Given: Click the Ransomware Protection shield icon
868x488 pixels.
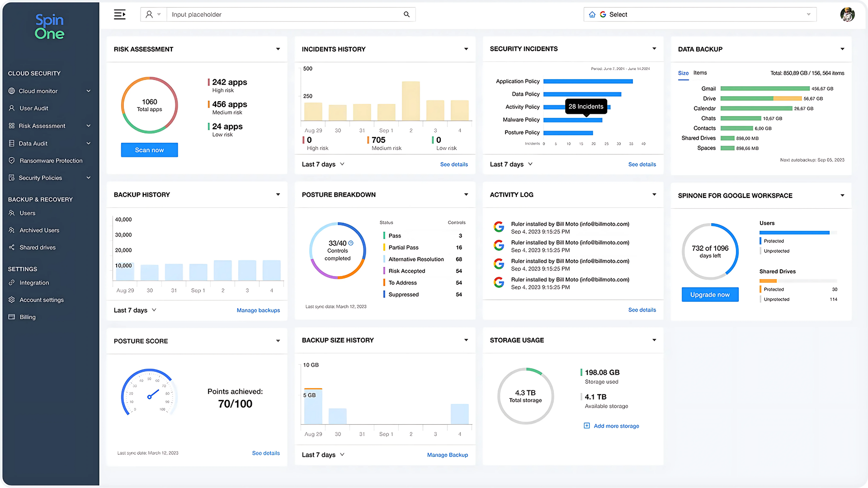Looking at the screenshot, I should pyautogui.click(x=12, y=160).
